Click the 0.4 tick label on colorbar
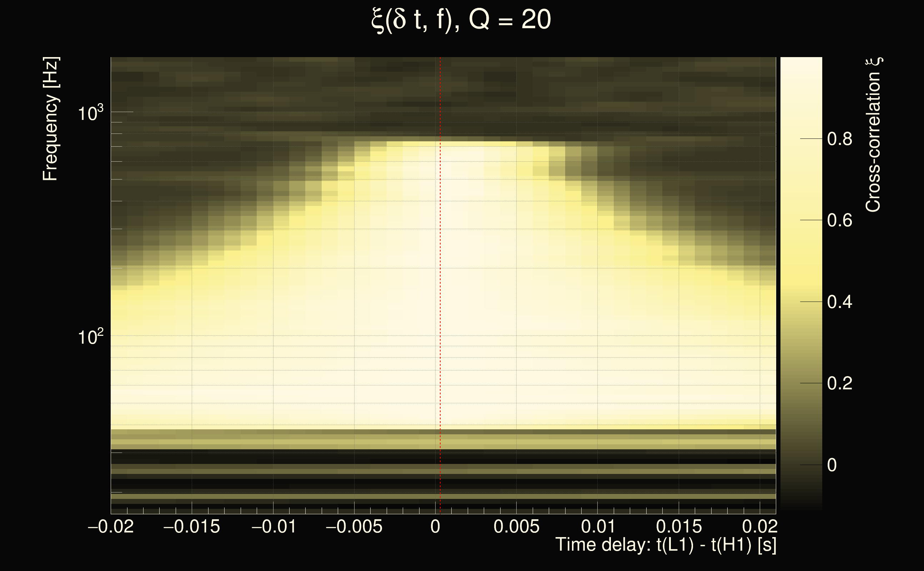This screenshot has width=924, height=571. coord(839,302)
